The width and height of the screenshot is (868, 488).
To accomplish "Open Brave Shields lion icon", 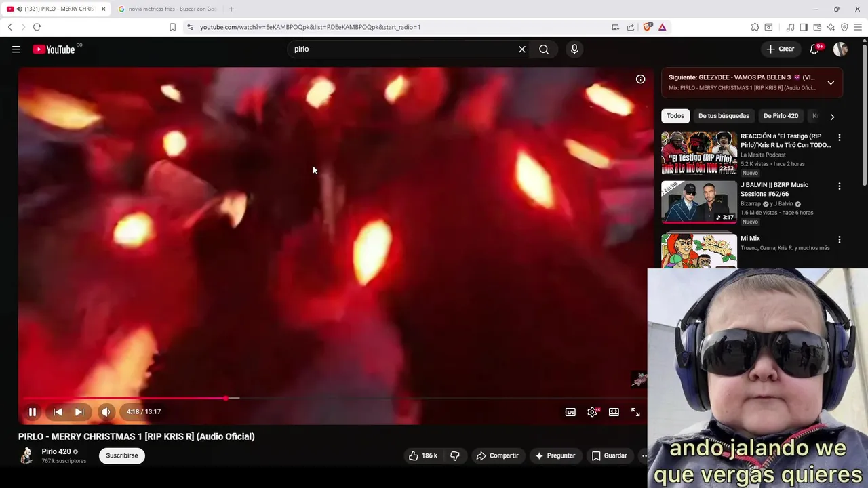I will tap(648, 27).
